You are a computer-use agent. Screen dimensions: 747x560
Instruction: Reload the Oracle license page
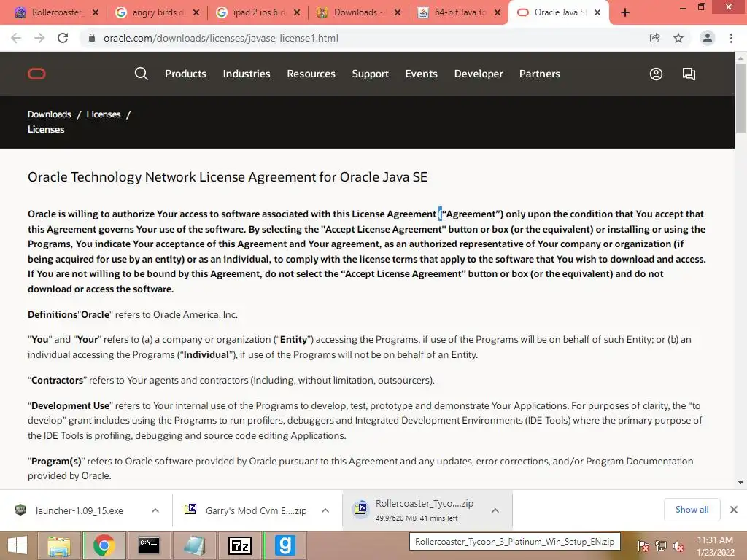pyautogui.click(x=63, y=38)
